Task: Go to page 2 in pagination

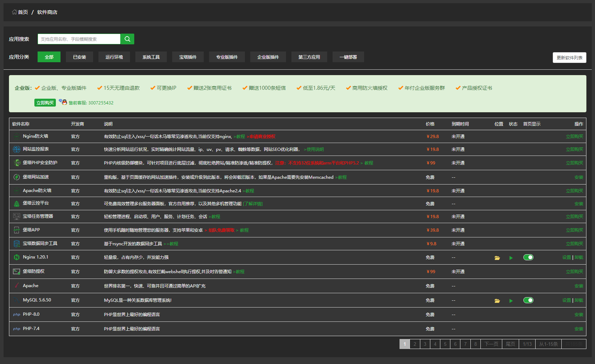Action: coord(415,344)
